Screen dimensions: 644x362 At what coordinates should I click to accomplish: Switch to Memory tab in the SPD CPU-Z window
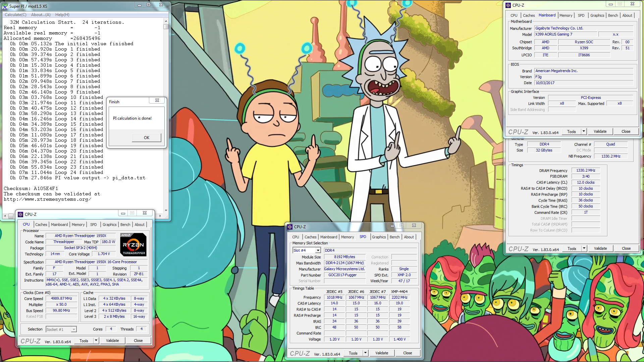pos(347,237)
